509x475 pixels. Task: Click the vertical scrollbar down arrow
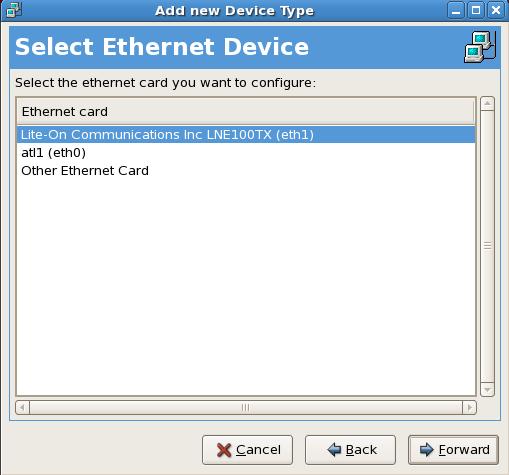[487, 389]
